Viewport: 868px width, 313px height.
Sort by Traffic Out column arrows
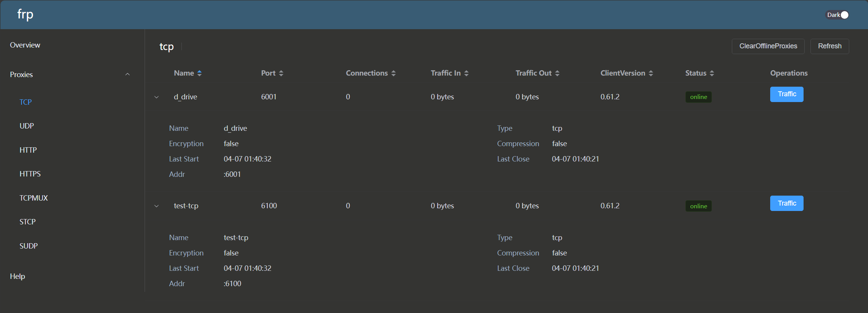557,73
